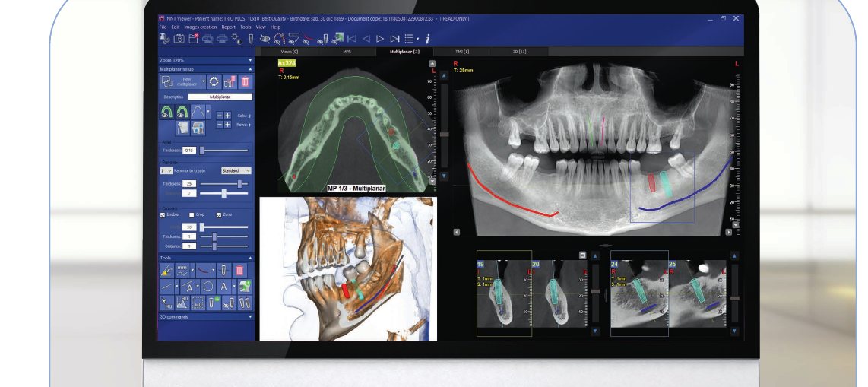
Task: Click cross-section thumbnail numbered 19
Action: tap(504, 293)
